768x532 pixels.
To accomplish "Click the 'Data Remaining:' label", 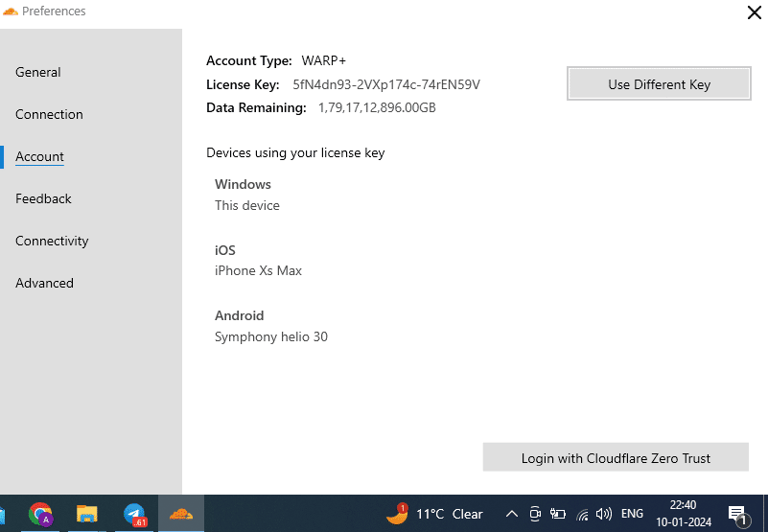I will 256,107.
